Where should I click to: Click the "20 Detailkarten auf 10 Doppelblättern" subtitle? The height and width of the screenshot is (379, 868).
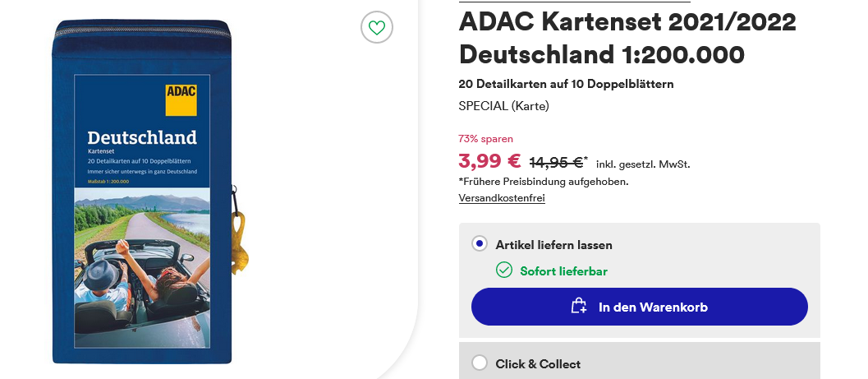(566, 84)
